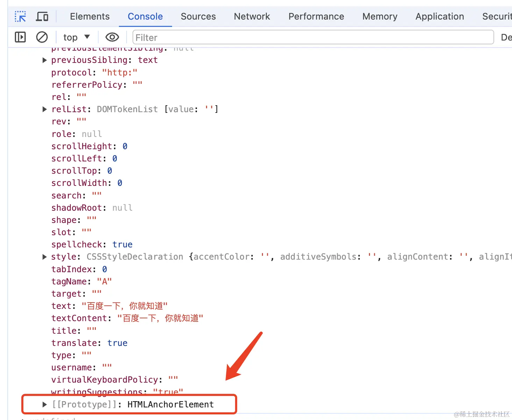Click the spellcheck: true property
This screenshot has width=512, height=420.
click(x=92, y=244)
